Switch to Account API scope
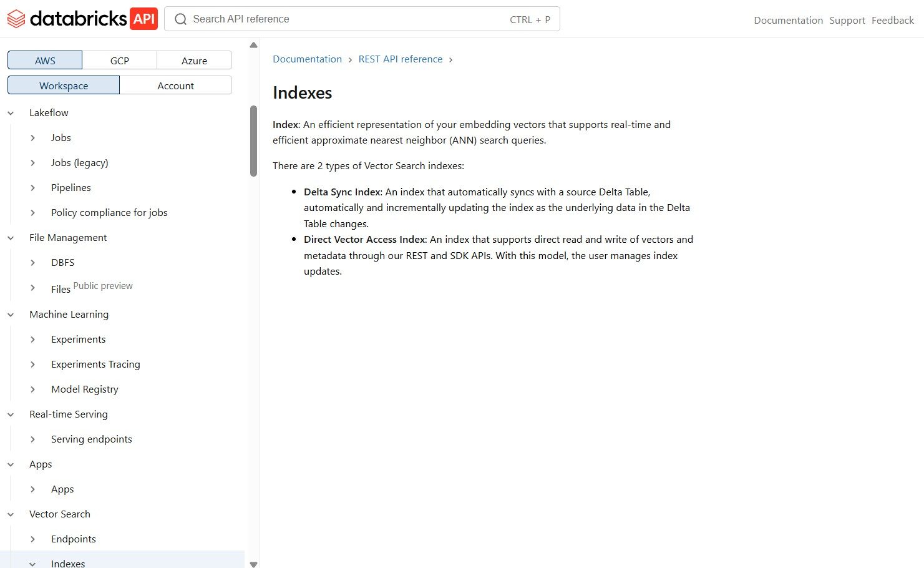This screenshot has width=924, height=568. click(x=175, y=86)
